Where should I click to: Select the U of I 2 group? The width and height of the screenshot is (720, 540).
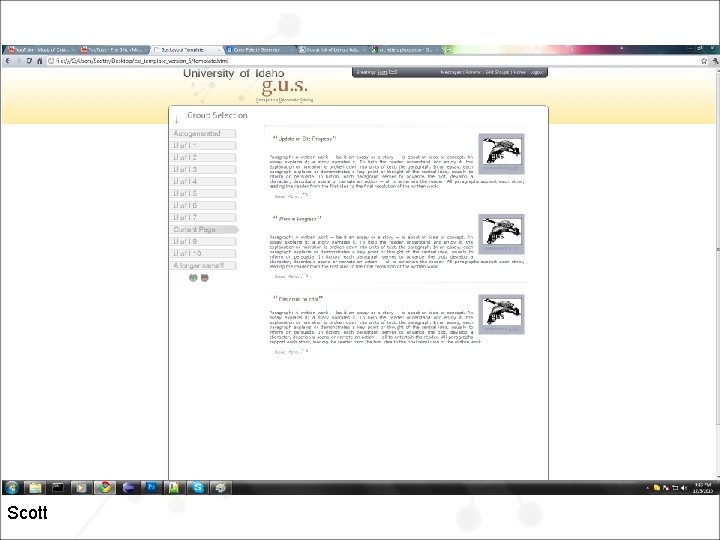tap(203, 158)
